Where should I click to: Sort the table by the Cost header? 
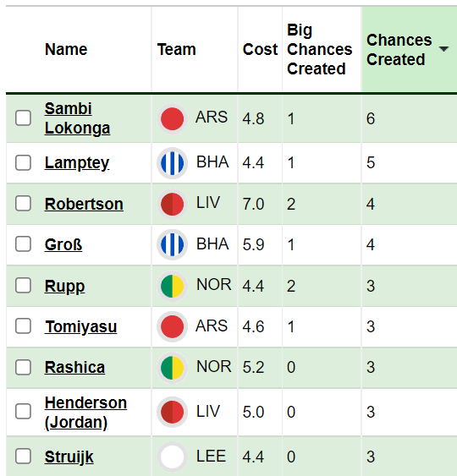coord(260,49)
